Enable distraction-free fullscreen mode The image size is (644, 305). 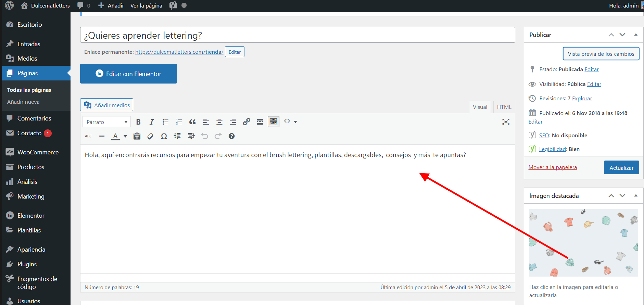pos(506,122)
